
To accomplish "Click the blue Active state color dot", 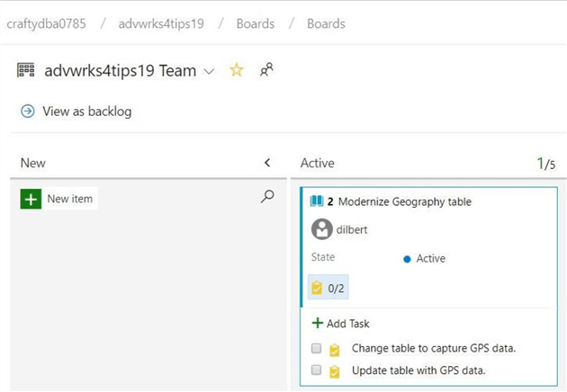I will click(407, 259).
